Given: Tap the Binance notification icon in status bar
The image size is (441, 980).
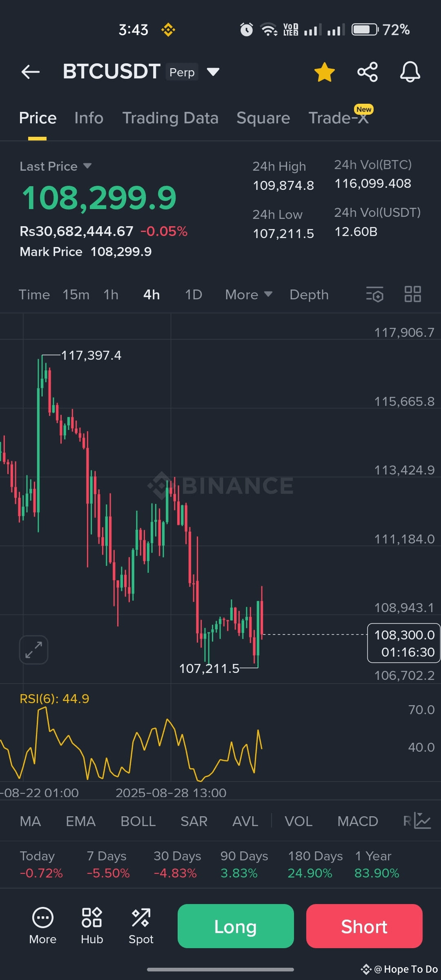Looking at the screenshot, I should pyautogui.click(x=168, y=29).
